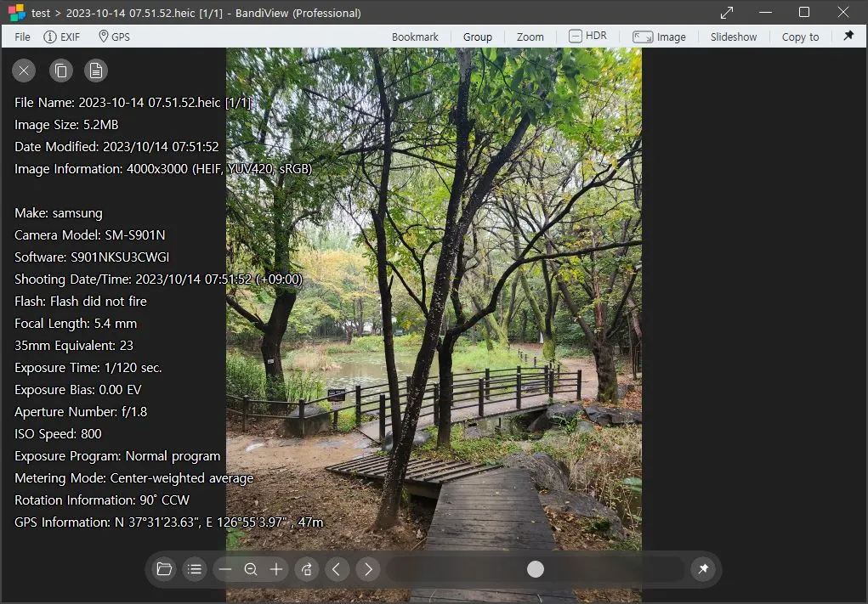Open the Bookmark menu
The image size is (868, 604).
[x=415, y=37]
